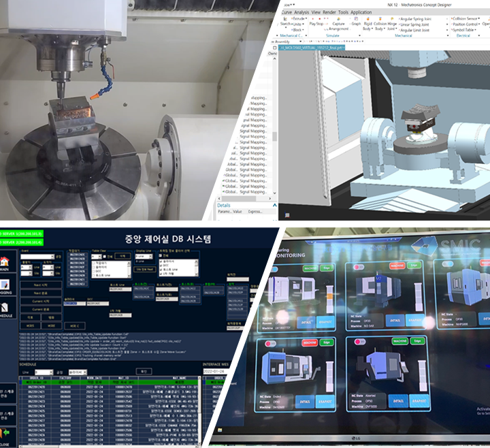The width and height of the screenshot is (490, 448).
Task: Click the Stop simulation icon
Action: click(x=321, y=23)
